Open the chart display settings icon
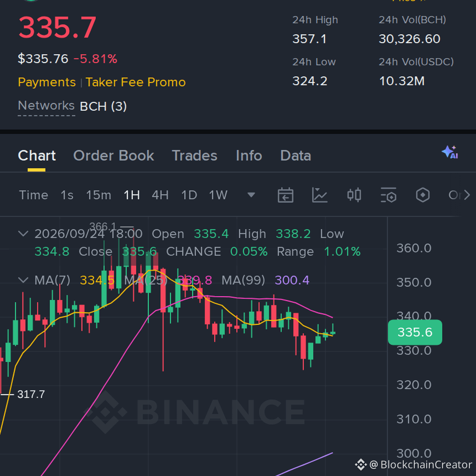476x476 pixels. coord(388,195)
